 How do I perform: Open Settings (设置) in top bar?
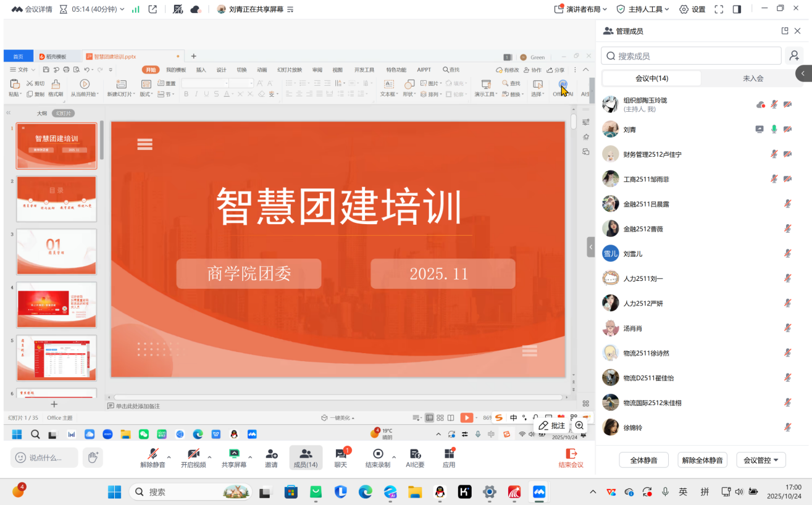coord(692,9)
